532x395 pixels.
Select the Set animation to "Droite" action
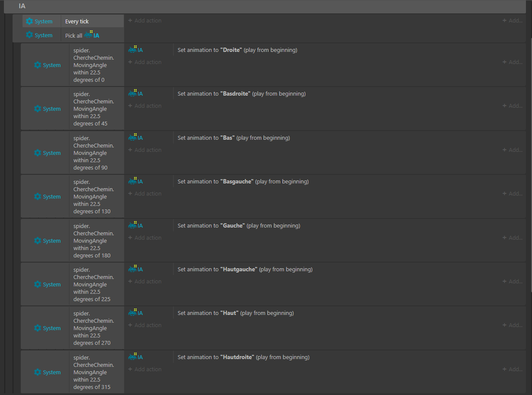point(237,50)
